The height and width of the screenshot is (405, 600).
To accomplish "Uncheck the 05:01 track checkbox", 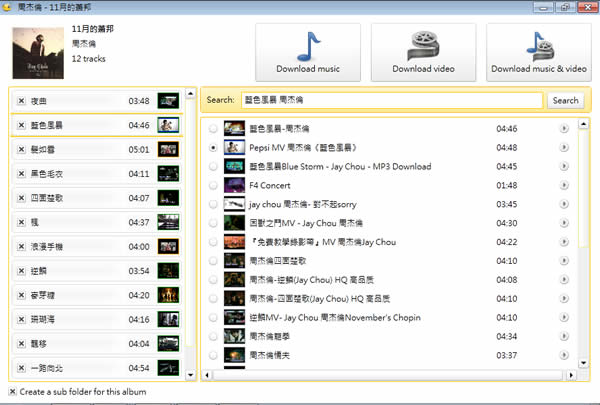I will coord(21,149).
